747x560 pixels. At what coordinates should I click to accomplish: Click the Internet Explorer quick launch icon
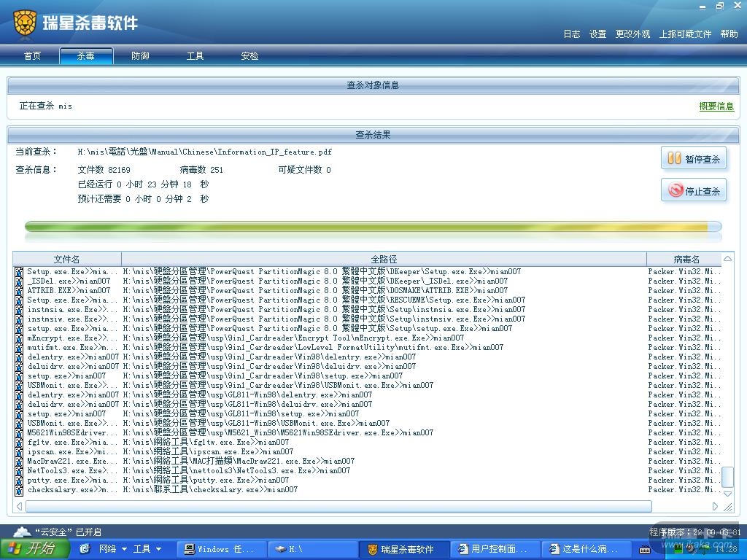pos(85,549)
